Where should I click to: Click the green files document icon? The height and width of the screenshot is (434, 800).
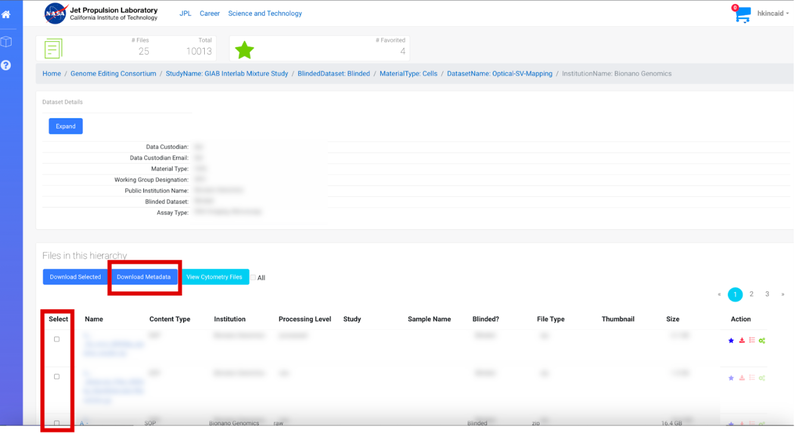tap(53, 49)
